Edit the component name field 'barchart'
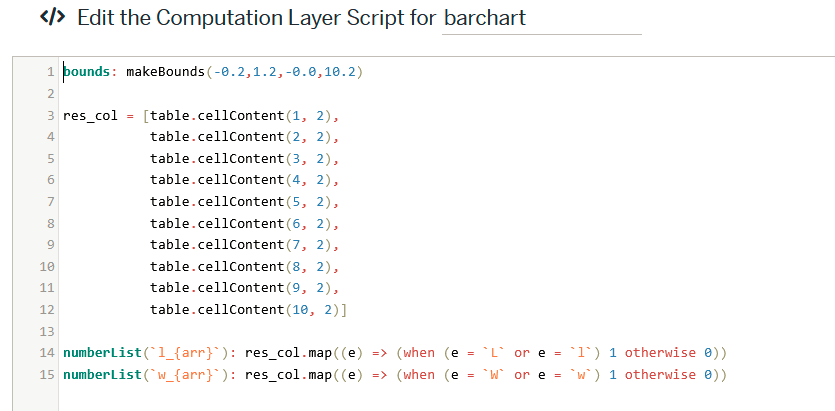This screenshot has width=835, height=411. pos(542,19)
